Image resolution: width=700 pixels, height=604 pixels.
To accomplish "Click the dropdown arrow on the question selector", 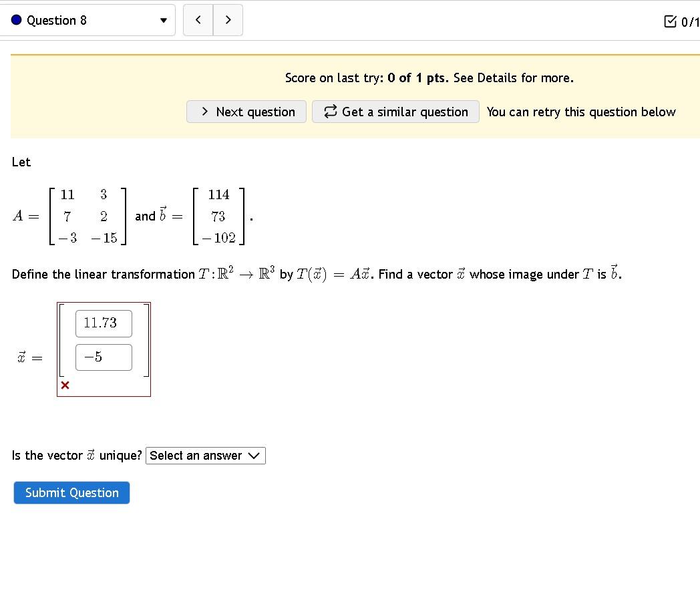I will point(163,21).
